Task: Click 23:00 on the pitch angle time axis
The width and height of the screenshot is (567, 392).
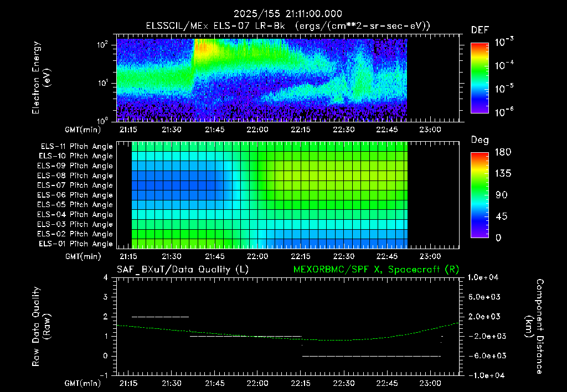Action: click(430, 256)
